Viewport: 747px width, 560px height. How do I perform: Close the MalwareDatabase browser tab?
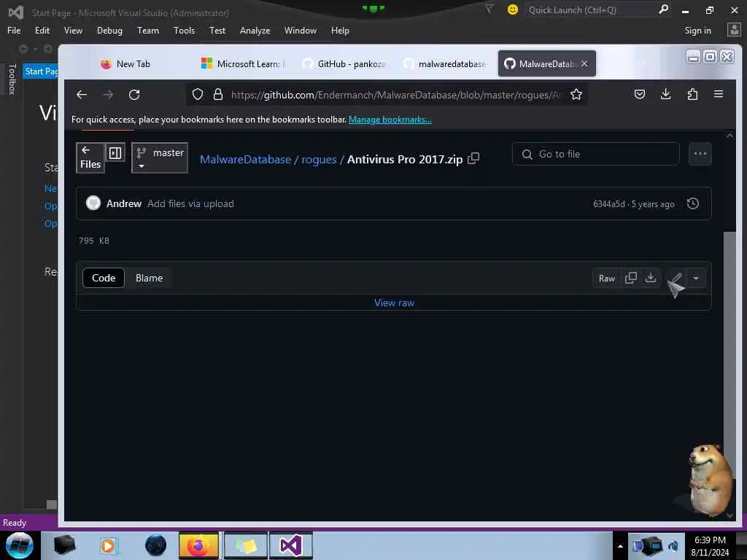pos(584,64)
